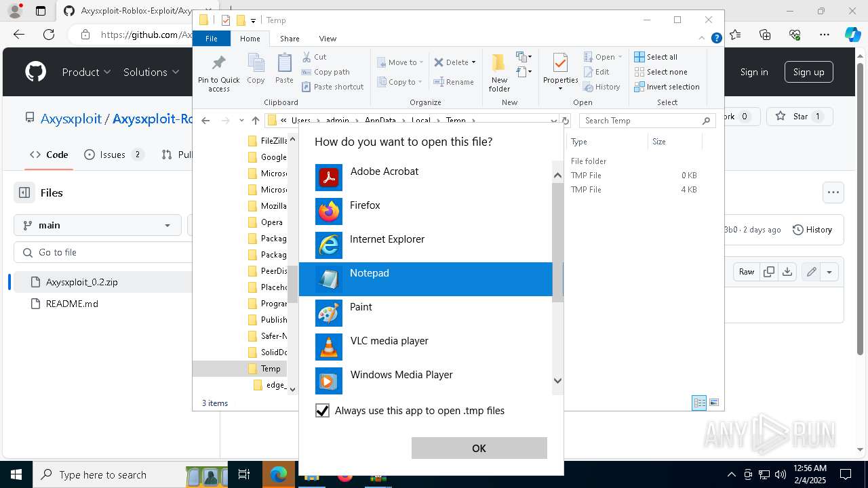Image resolution: width=868 pixels, height=488 pixels.
Task: Choose Windows Media Player from list
Action: tap(426, 381)
